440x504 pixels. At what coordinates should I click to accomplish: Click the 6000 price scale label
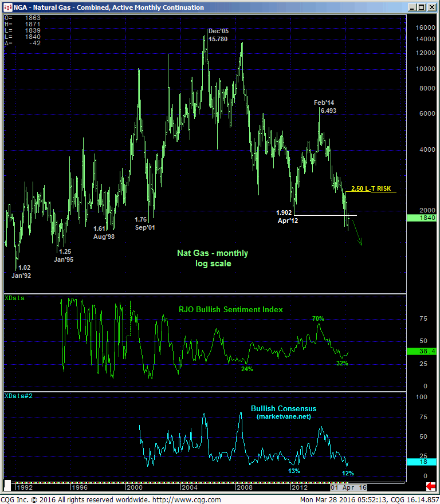(427, 113)
